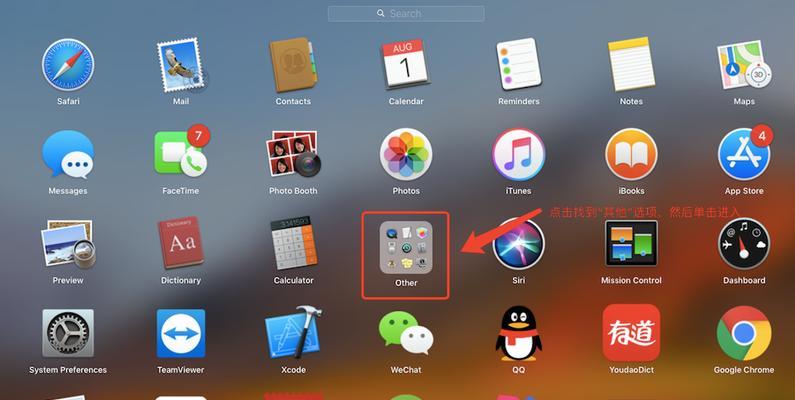Open System Preferences

click(68, 334)
